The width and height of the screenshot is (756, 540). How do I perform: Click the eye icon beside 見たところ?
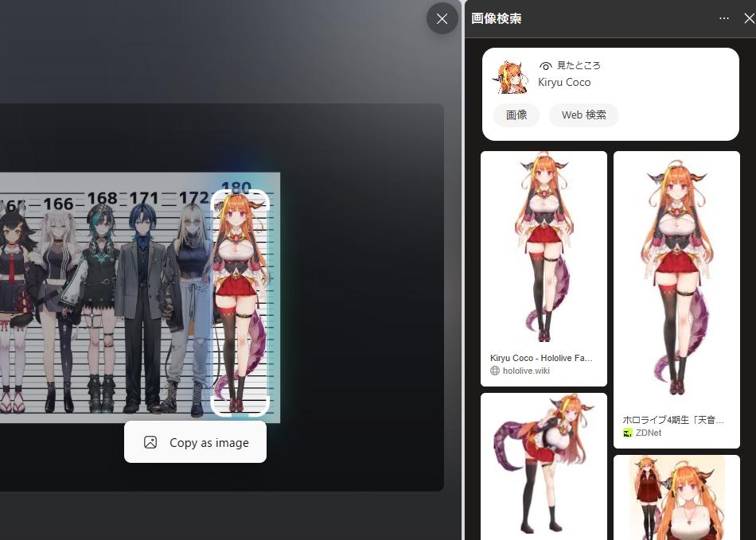(x=545, y=66)
